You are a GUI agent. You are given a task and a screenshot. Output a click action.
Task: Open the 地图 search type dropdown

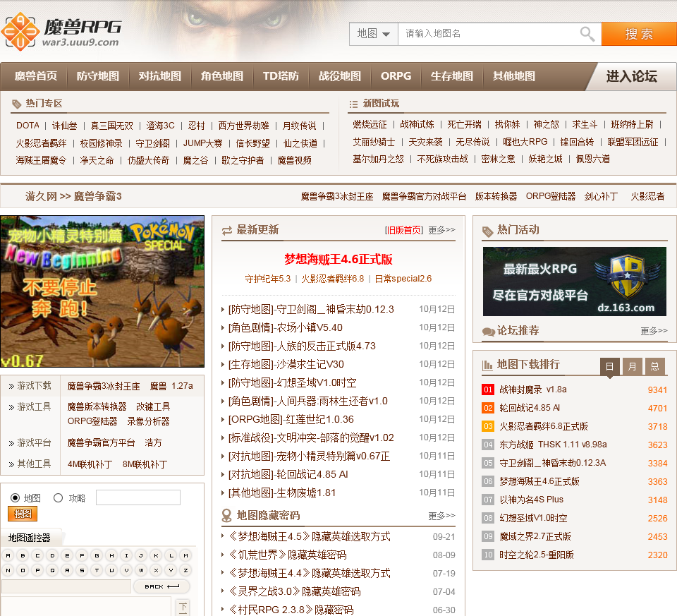[x=374, y=34]
